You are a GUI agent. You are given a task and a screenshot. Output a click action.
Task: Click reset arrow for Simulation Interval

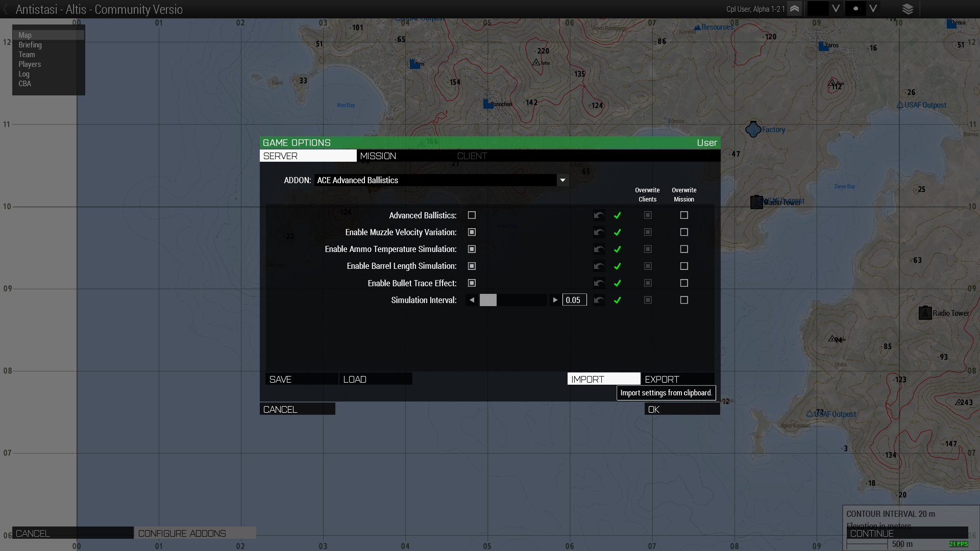599,300
